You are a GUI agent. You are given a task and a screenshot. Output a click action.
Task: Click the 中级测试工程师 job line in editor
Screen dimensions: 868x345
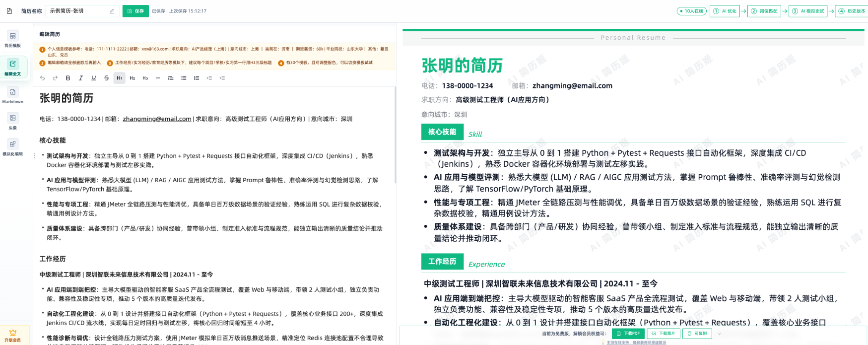(127, 275)
